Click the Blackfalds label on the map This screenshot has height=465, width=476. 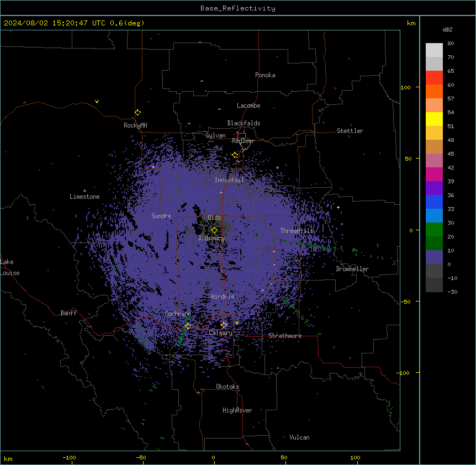point(244,123)
